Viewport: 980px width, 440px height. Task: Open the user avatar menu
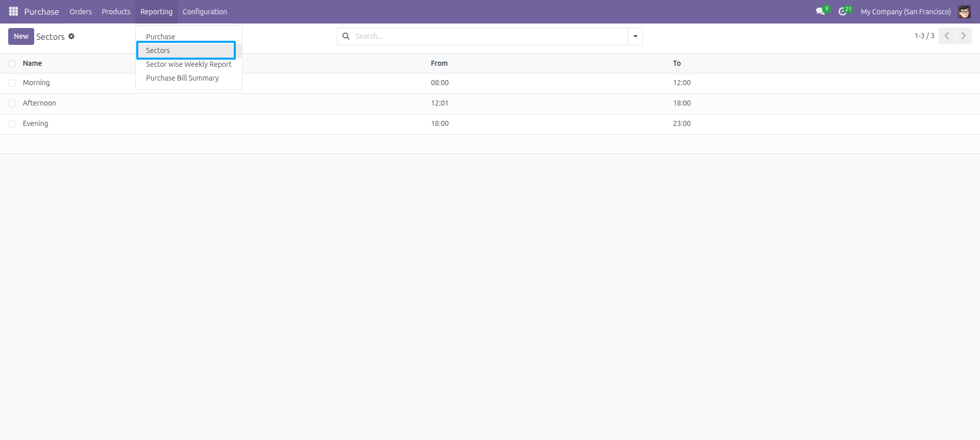click(964, 11)
